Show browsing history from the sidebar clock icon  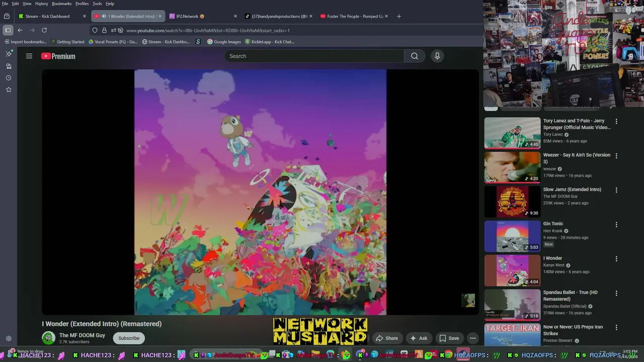point(9,78)
